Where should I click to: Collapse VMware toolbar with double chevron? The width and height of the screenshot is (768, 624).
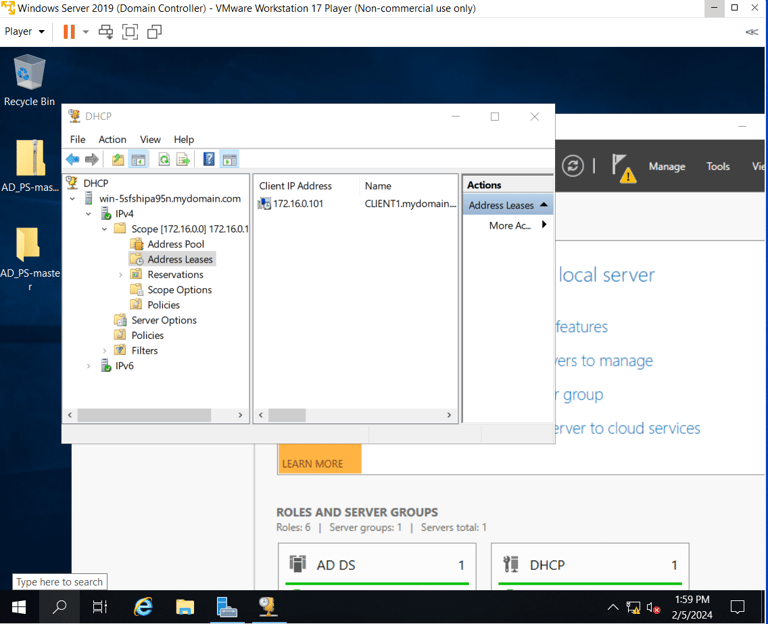751,32
